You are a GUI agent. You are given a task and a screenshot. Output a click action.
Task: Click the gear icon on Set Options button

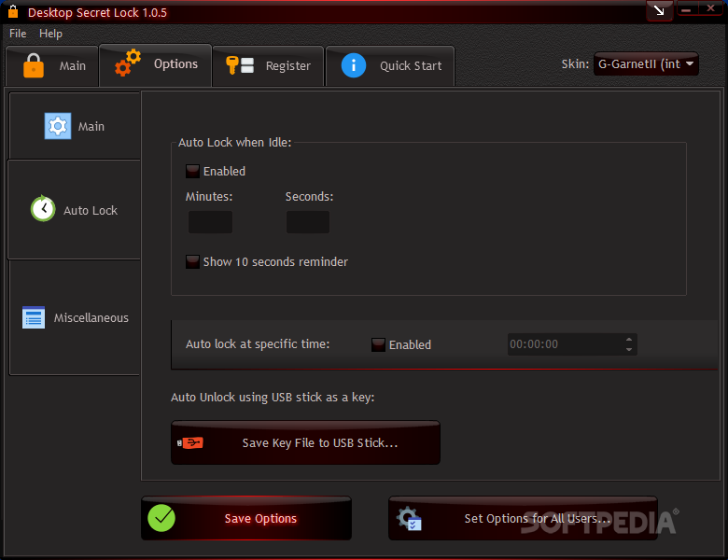(409, 518)
